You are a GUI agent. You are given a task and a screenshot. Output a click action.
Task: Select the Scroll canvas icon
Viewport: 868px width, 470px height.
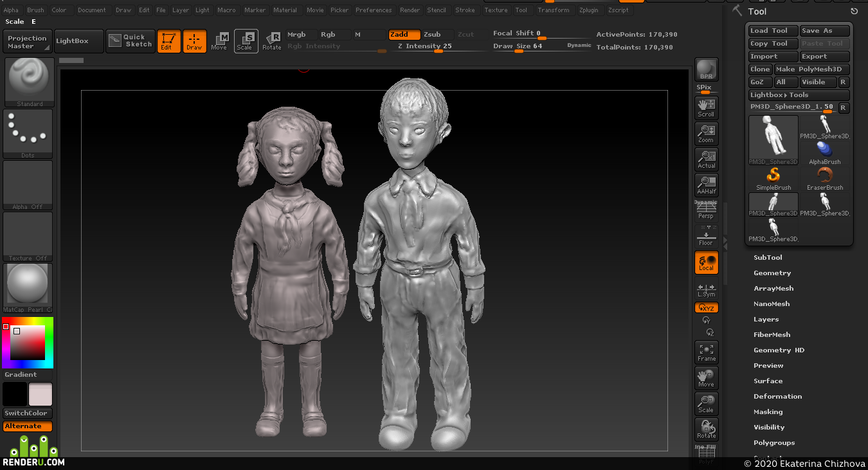pyautogui.click(x=706, y=107)
